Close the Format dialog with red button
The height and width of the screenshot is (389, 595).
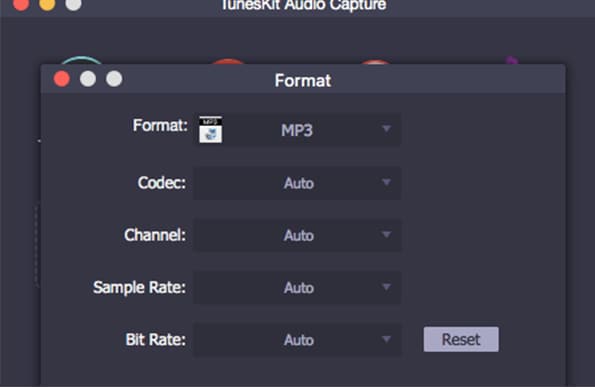pyautogui.click(x=62, y=79)
